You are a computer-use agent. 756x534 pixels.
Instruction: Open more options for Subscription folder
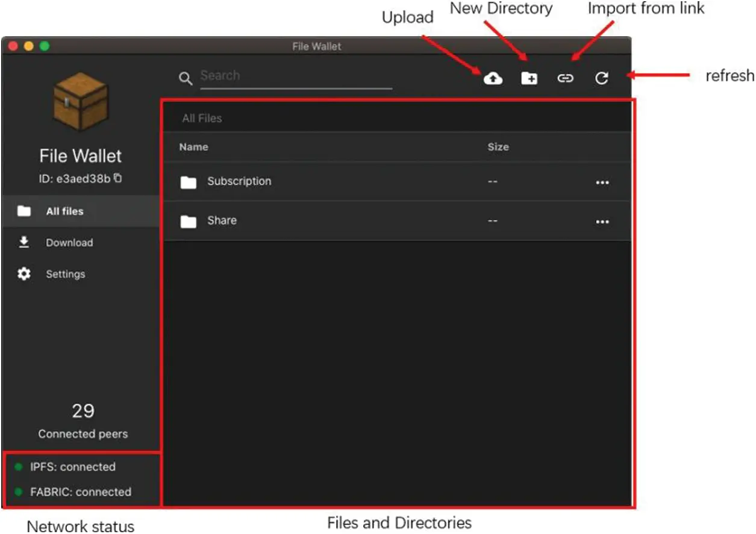click(x=602, y=182)
